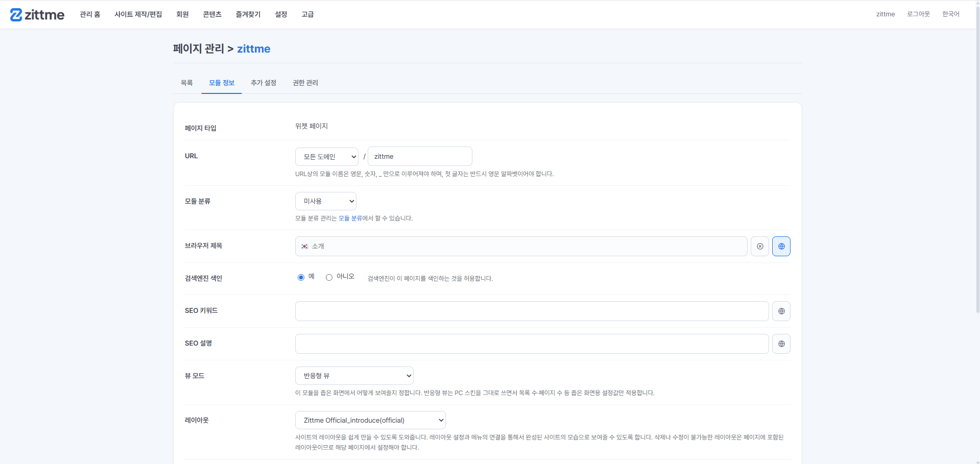980x464 pixels.
Task: Open the layout dropdown Zittme Official_introduce
Action: [x=370, y=420]
